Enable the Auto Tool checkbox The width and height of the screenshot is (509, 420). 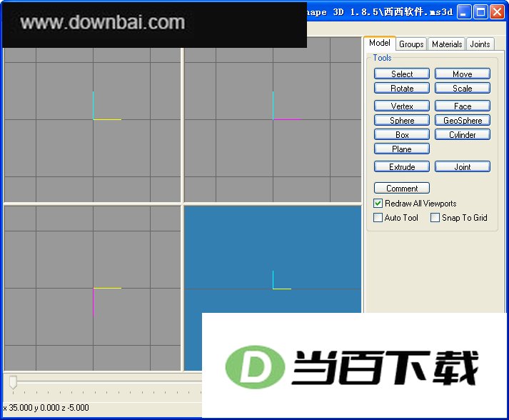[378, 217]
